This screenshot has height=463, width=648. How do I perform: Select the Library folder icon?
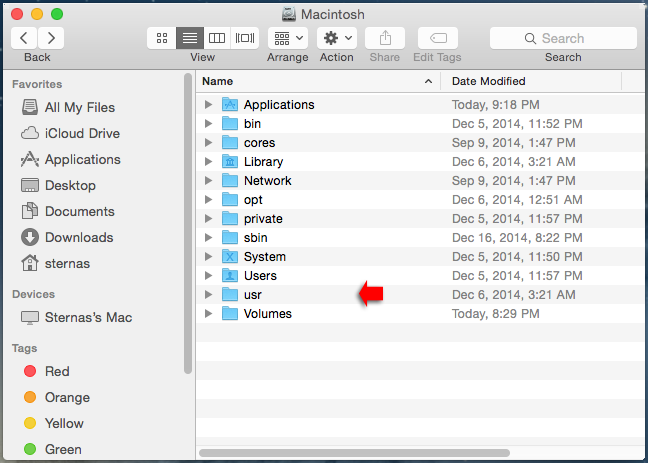(230, 162)
